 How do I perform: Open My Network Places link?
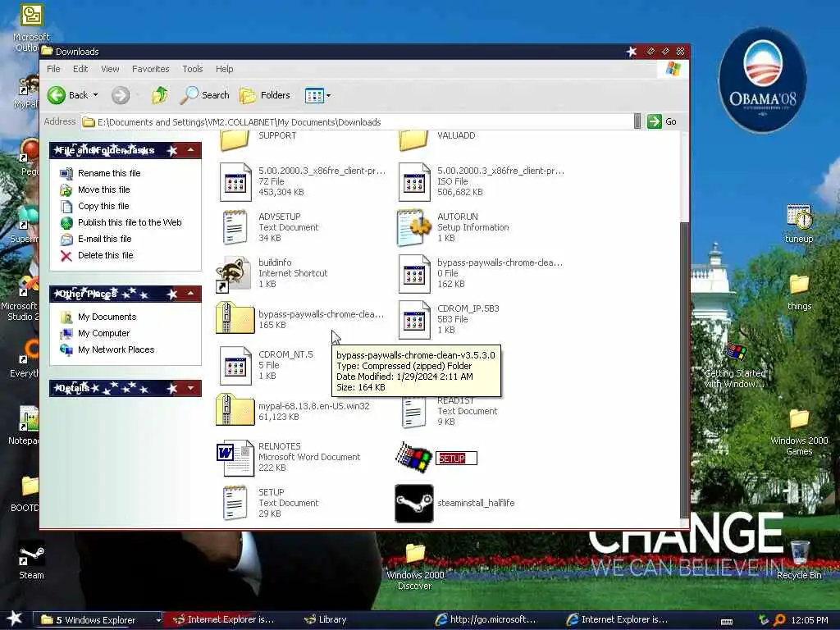116,349
